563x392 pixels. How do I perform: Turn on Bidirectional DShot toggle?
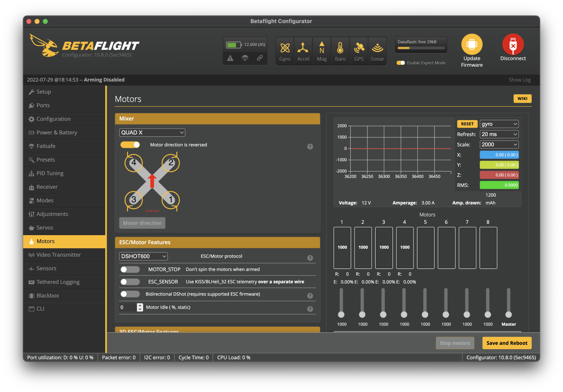[130, 294]
